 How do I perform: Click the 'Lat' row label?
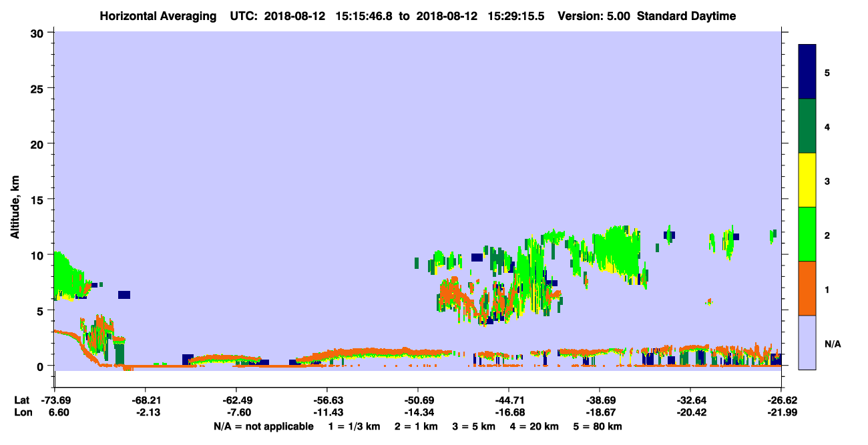[x=22, y=400]
